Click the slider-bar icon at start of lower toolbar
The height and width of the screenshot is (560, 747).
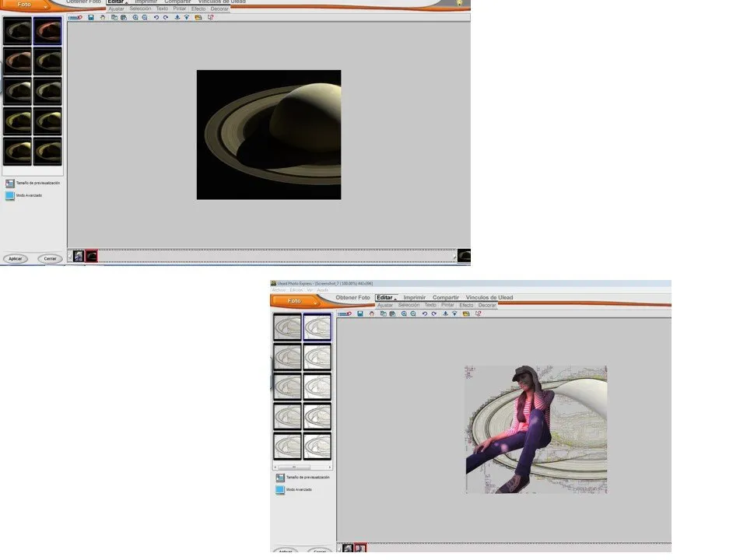click(x=345, y=313)
